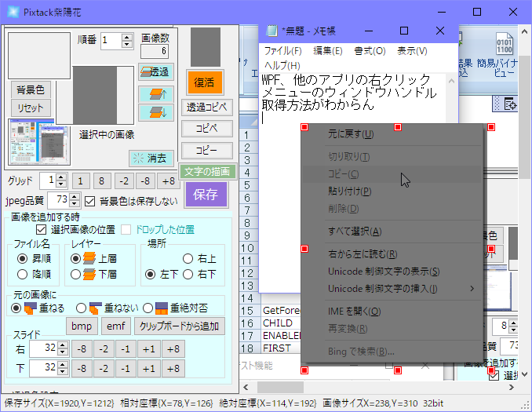The height and width of the screenshot is (412, 532).
Task: Set grid to 8 with the 8 button
Action: click(x=101, y=180)
